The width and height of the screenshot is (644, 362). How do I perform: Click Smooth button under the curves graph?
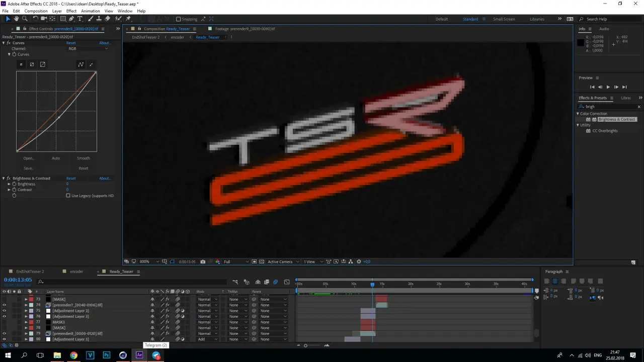tap(84, 158)
